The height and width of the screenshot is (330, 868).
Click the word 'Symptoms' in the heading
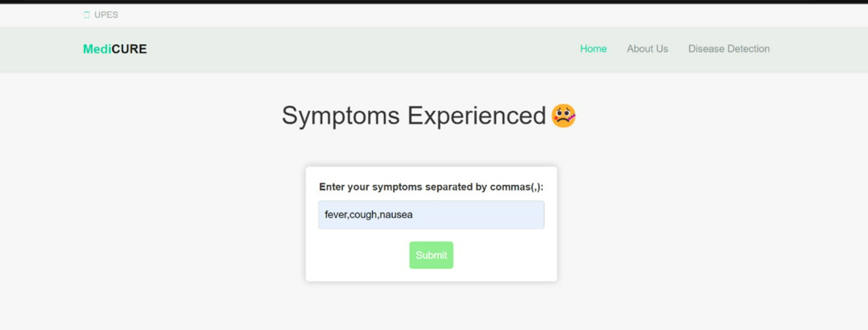pos(341,116)
